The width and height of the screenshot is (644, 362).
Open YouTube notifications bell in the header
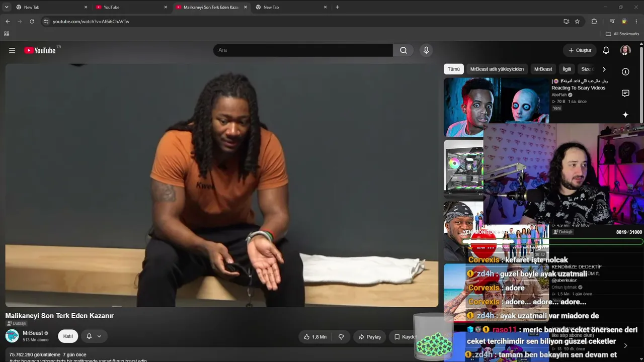(x=606, y=50)
